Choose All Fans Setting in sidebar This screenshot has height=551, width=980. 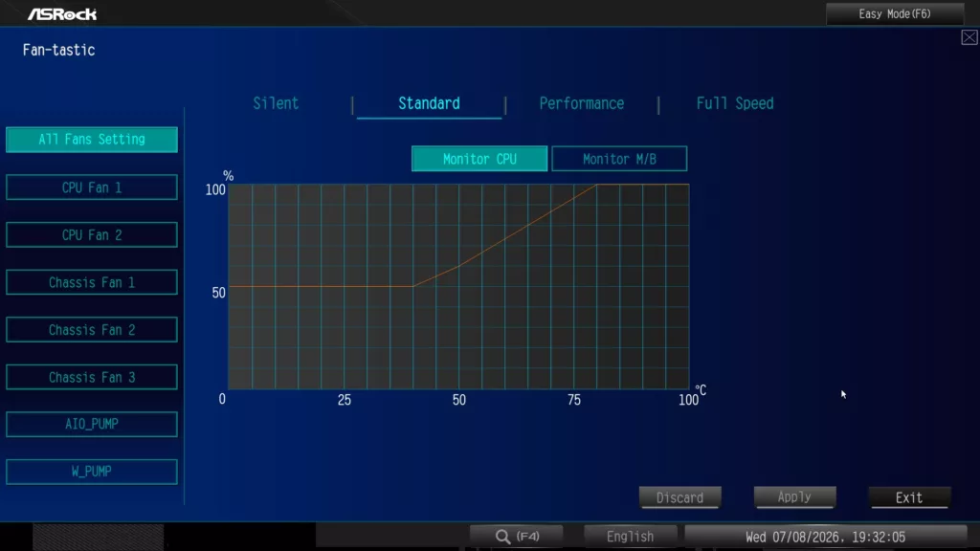click(x=92, y=140)
